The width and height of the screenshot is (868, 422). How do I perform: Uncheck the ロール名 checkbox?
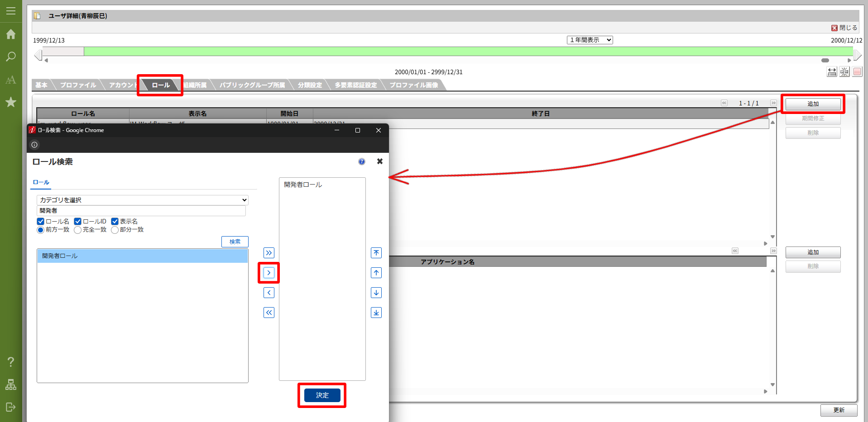point(41,222)
